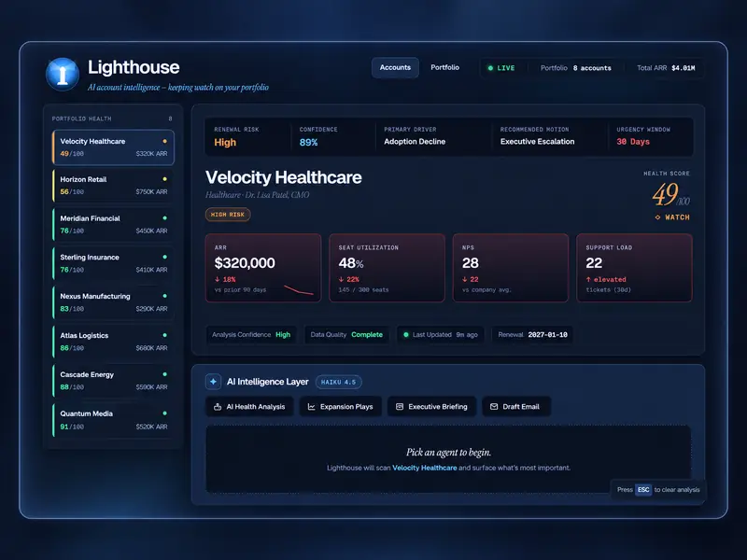Click the Executive Escalation recommended motion
Viewport: 747px width, 560px height.
pyautogui.click(x=538, y=142)
